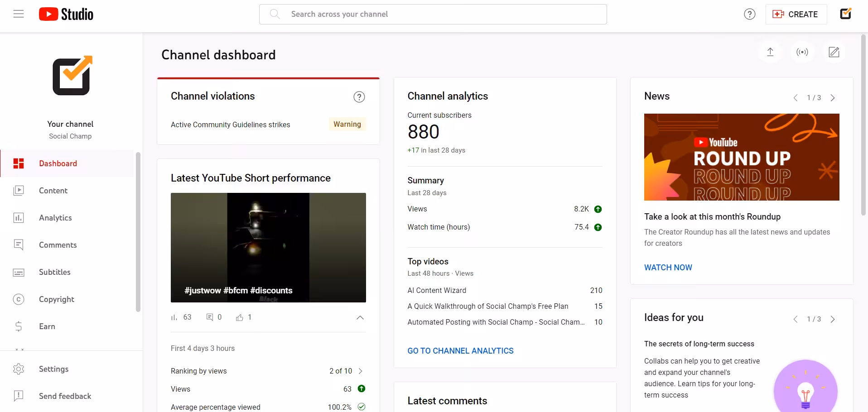The image size is (868, 412).
Task: Go to previous News item arrow
Action: [796, 98]
